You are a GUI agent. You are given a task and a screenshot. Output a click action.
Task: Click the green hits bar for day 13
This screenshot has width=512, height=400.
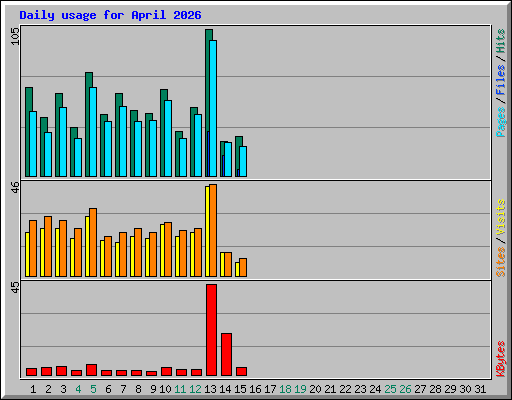(x=207, y=103)
